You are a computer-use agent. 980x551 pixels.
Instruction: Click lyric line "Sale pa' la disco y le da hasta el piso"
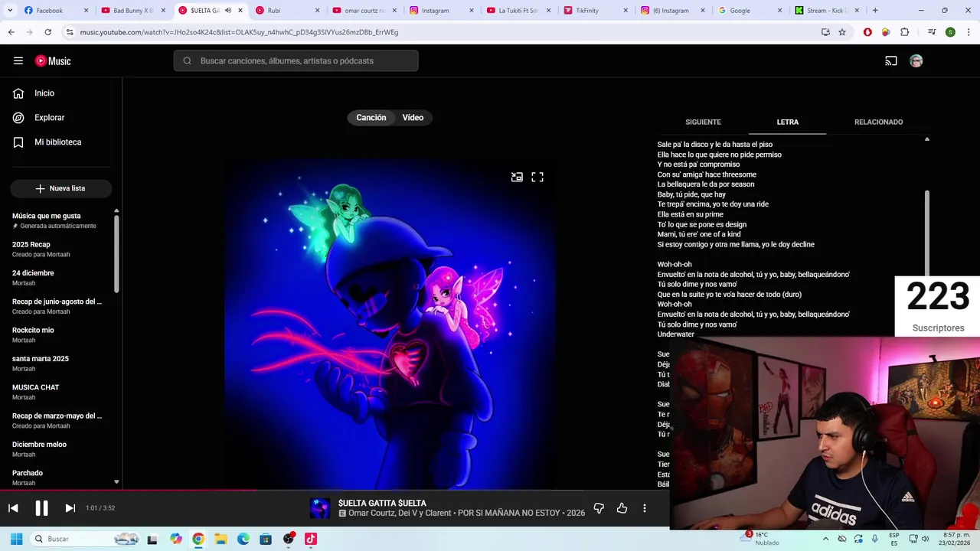[714, 144]
